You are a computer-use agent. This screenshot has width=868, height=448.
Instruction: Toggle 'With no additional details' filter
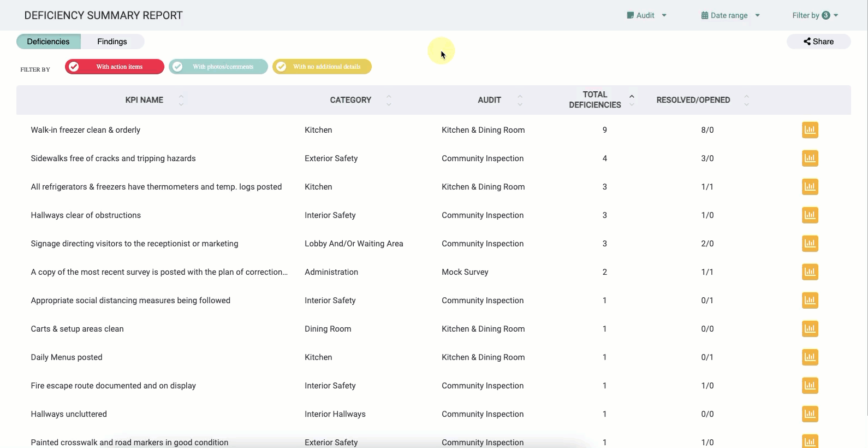(x=322, y=67)
